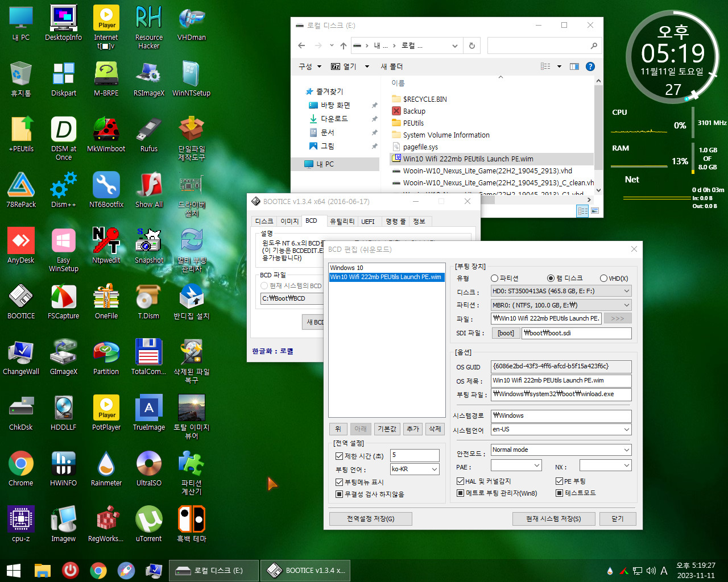Launch NT6Bootfix from the desktop
Viewport: 728px width, 582px height.
coord(106,191)
